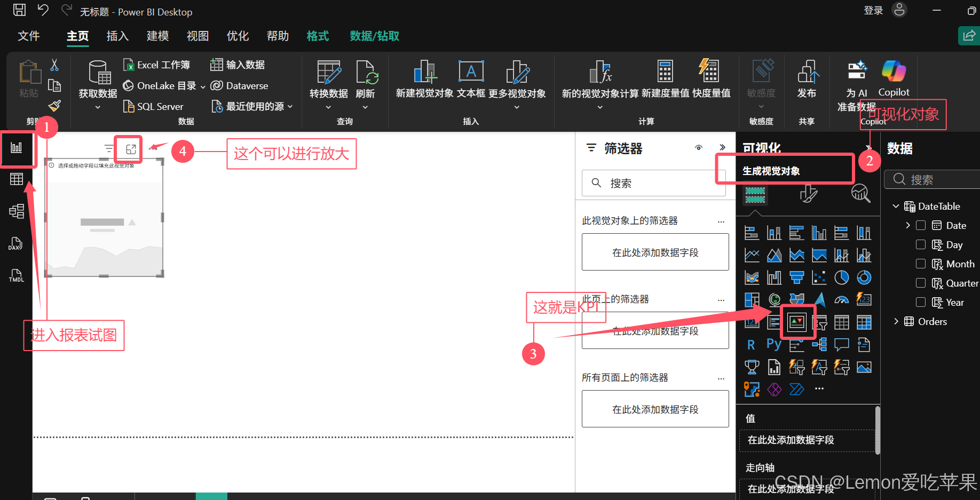Open the 文件 menu
Viewport: 980px width, 500px height.
pos(28,36)
